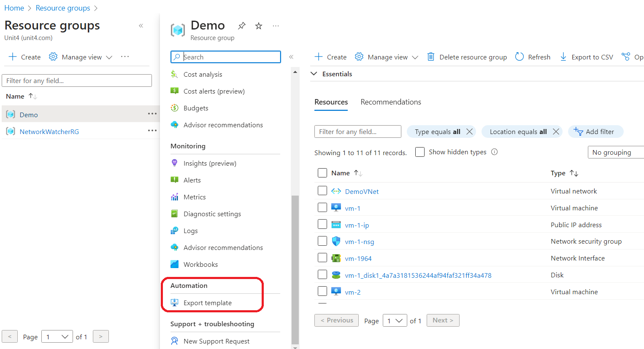Open context menu ellipsis for NetworkWatcherRG row

(x=152, y=131)
